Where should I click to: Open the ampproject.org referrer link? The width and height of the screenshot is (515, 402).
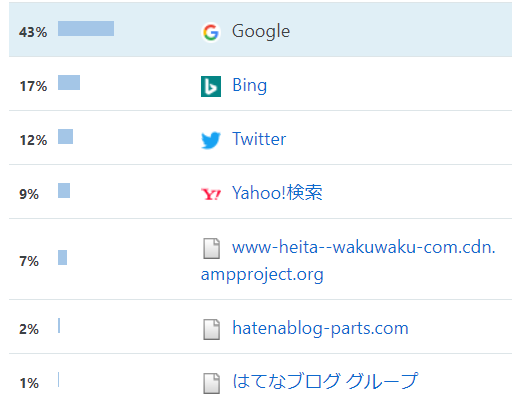(348, 261)
